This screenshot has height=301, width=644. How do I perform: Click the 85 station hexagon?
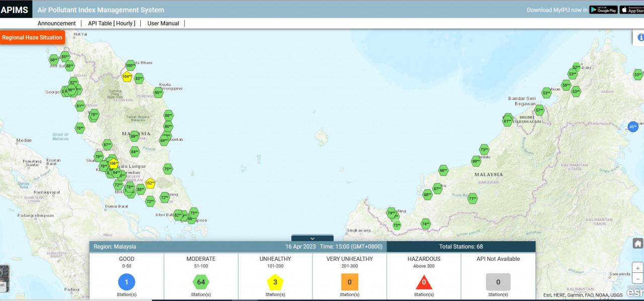coord(65,57)
